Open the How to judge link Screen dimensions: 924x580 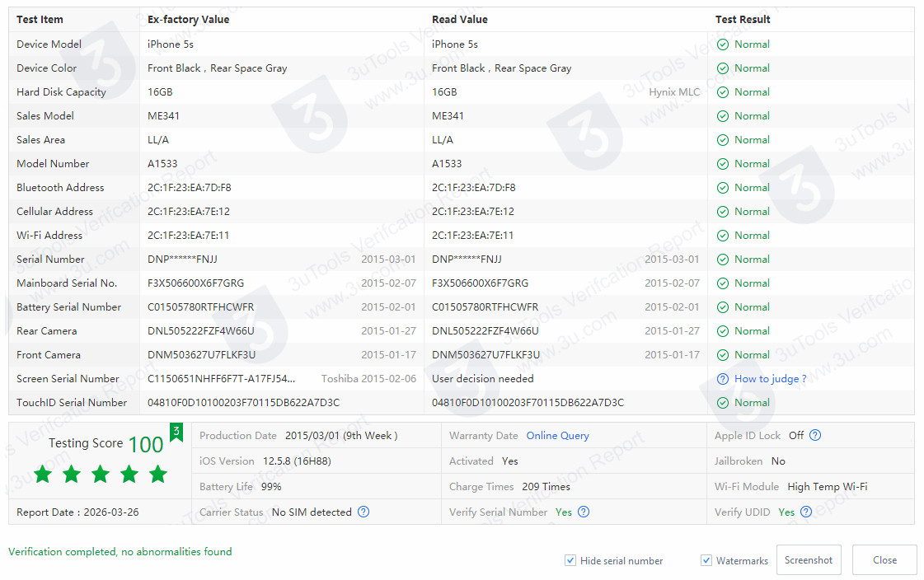coord(770,379)
